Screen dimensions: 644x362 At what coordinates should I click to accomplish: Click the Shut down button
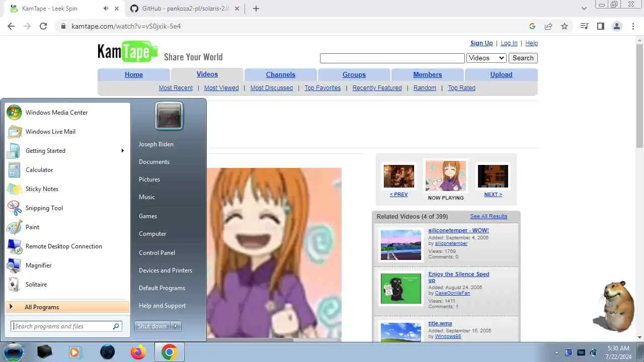click(x=152, y=326)
